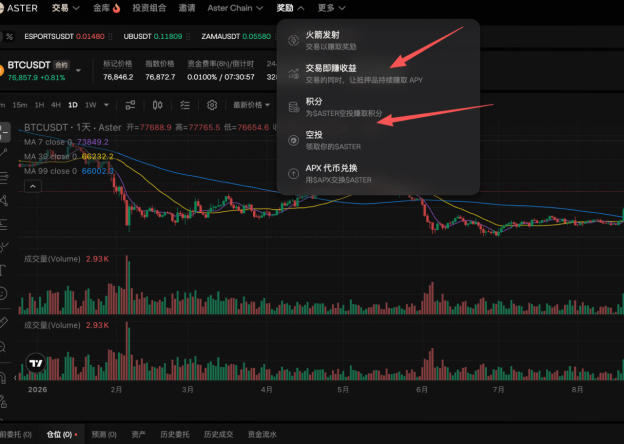Screen dimensions: 624x444
Task: Click the MA 99 close indicator legend
Action: tap(68, 171)
